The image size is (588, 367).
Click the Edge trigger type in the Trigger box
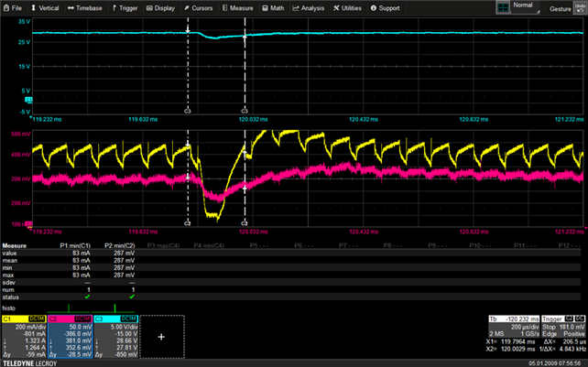(x=550, y=334)
